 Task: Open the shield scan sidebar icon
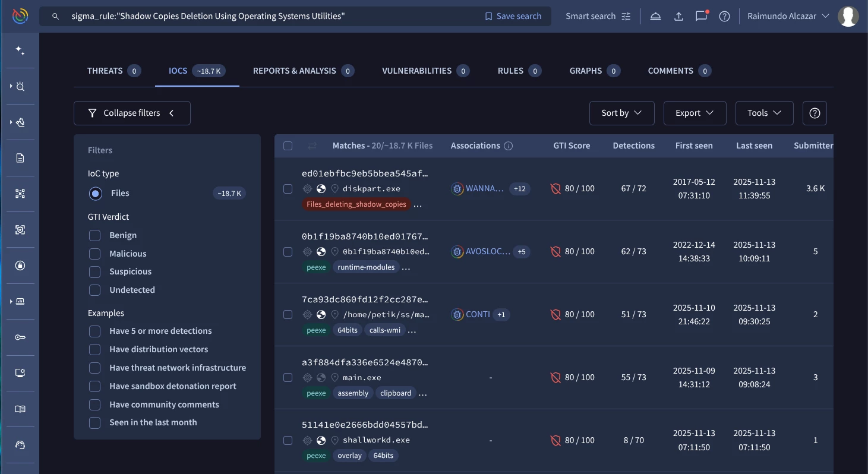pos(20,230)
